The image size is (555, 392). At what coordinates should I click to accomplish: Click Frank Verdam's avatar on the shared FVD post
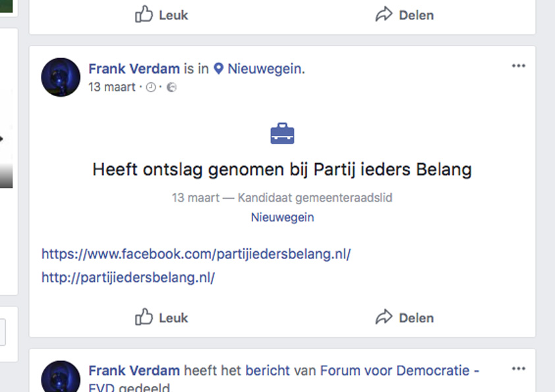pyautogui.click(x=61, y=379)
